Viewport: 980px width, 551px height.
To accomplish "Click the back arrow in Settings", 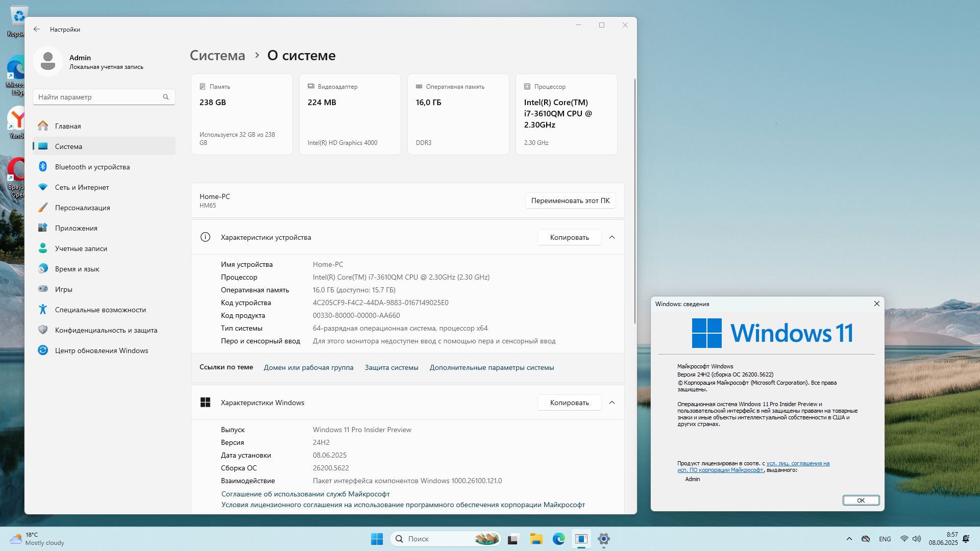I will click(x=37, y=30).
